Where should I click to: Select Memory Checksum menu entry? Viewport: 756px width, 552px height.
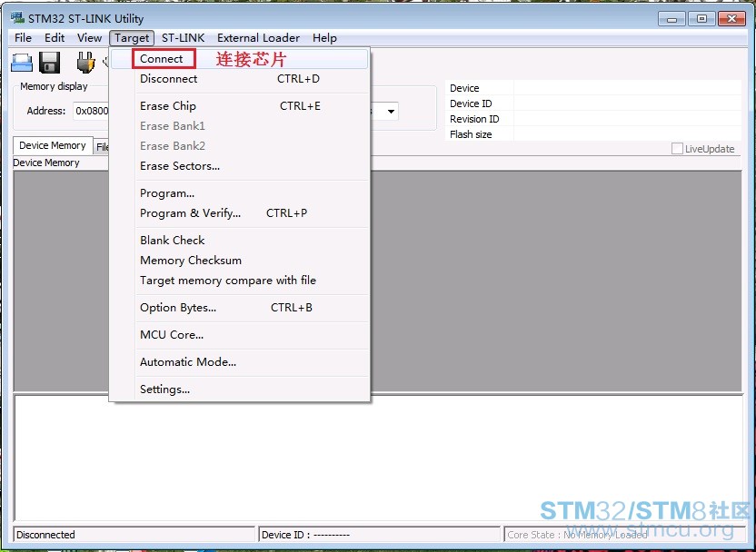[240, 261]
